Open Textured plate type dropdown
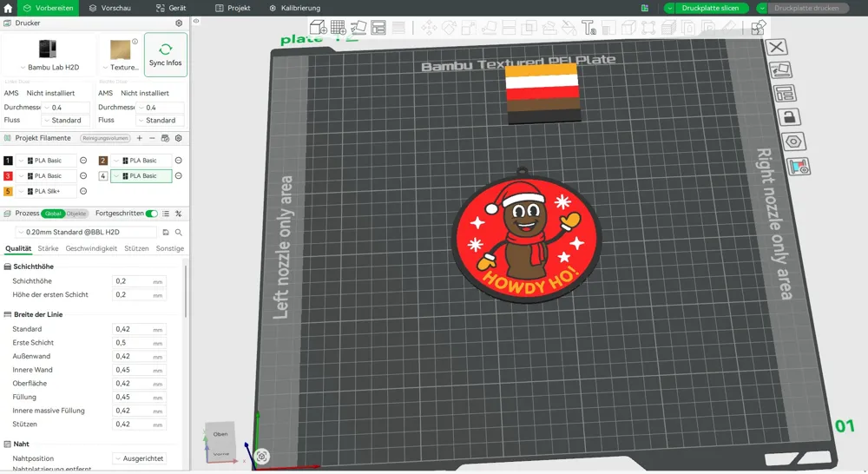 pos(121,67)
